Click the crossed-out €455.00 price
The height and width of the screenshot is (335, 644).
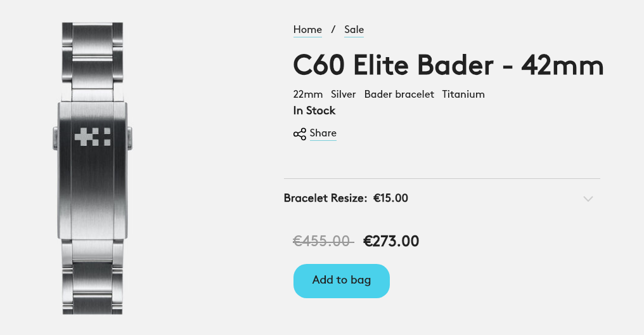click(323, 241)
